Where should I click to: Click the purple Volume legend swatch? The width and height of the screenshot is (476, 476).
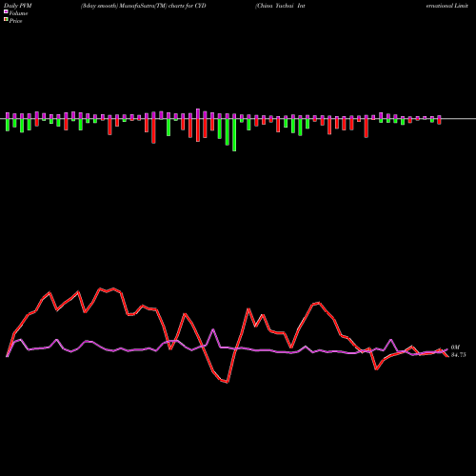(x=6, y=11)
